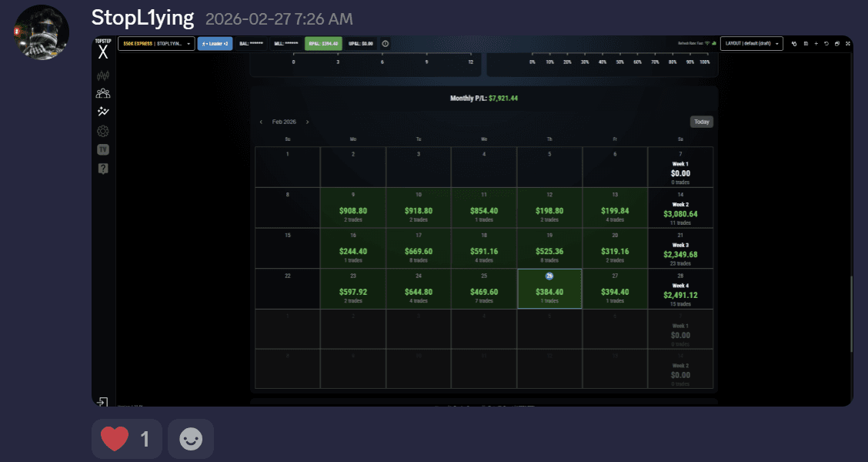Go to previous month with left chevron
868x462 pixels.
(262, 122)
